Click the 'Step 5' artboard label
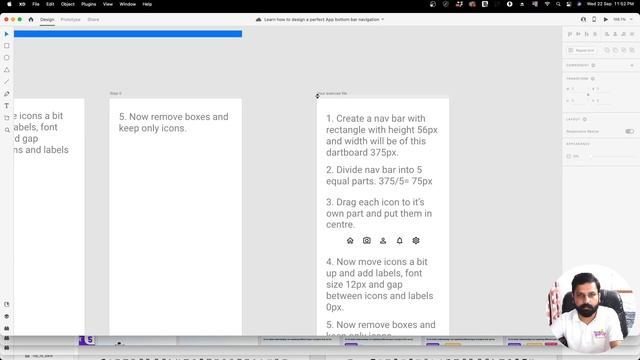Image resolution: width=640 pixels, height=360 pixels. coord(116,93)
